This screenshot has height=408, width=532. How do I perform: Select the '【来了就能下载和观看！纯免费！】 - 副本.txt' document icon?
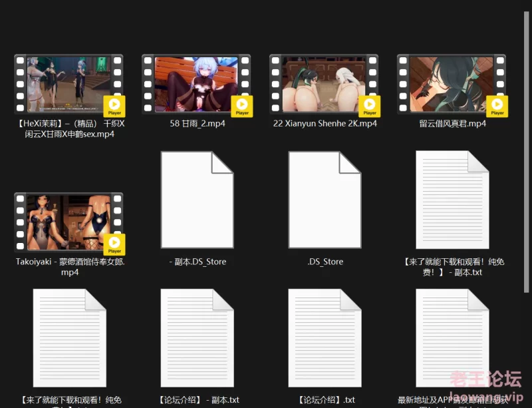[452, 200]
